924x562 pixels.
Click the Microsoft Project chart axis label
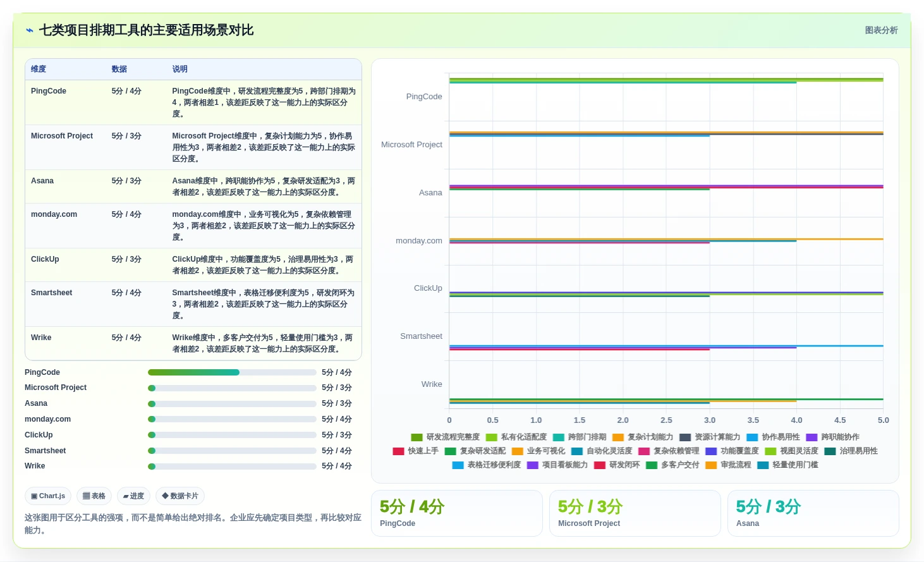(x=411, y=145)
